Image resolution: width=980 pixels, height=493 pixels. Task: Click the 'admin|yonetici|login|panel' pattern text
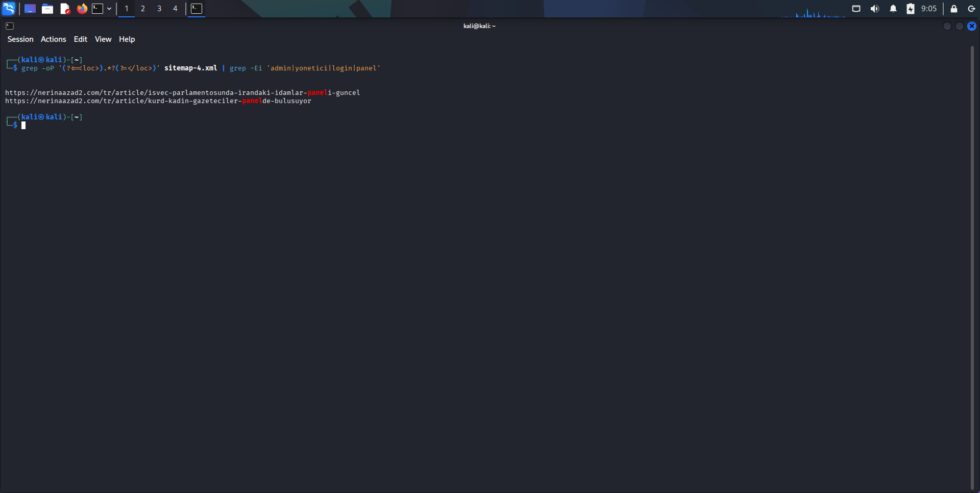[324, 68]
